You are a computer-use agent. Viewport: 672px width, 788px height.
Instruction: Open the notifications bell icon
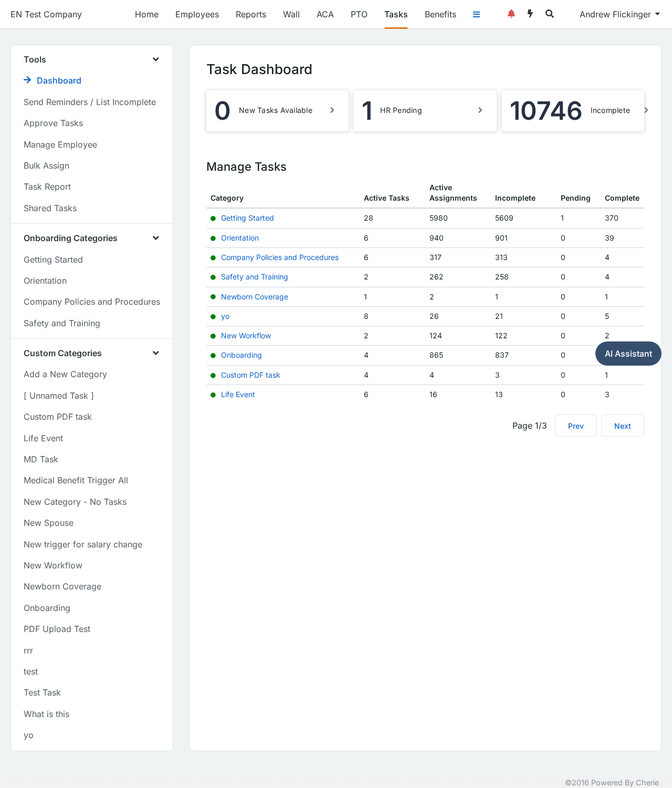(511, 14)
